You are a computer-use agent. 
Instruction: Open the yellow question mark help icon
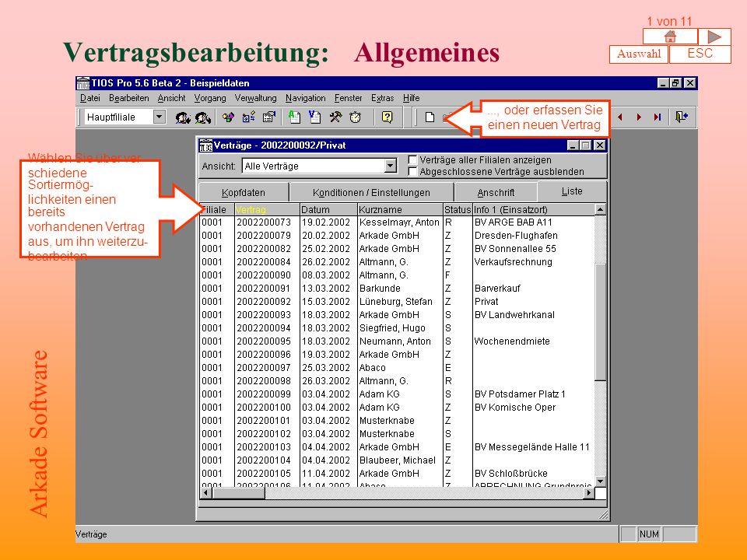pos(388,117)
